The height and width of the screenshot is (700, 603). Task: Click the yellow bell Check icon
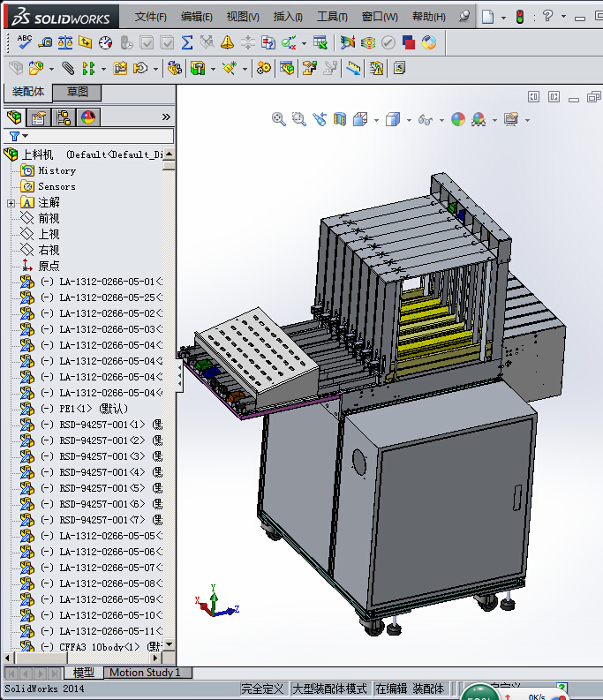pos(228,42)
